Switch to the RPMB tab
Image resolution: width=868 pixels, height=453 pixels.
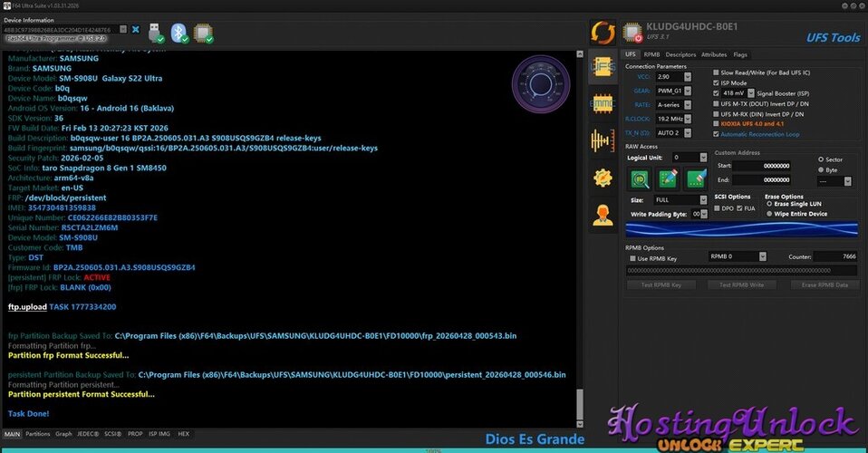click(x=651, y=55)
